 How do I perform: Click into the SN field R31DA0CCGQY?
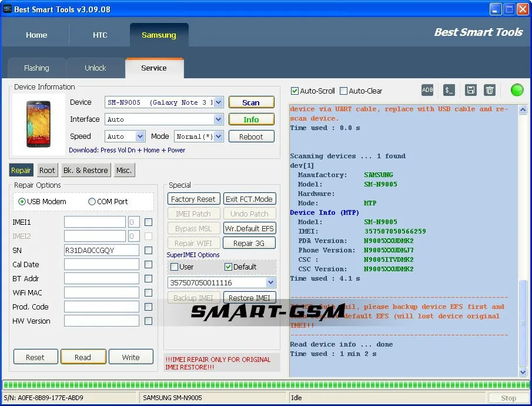coord(102,251)
